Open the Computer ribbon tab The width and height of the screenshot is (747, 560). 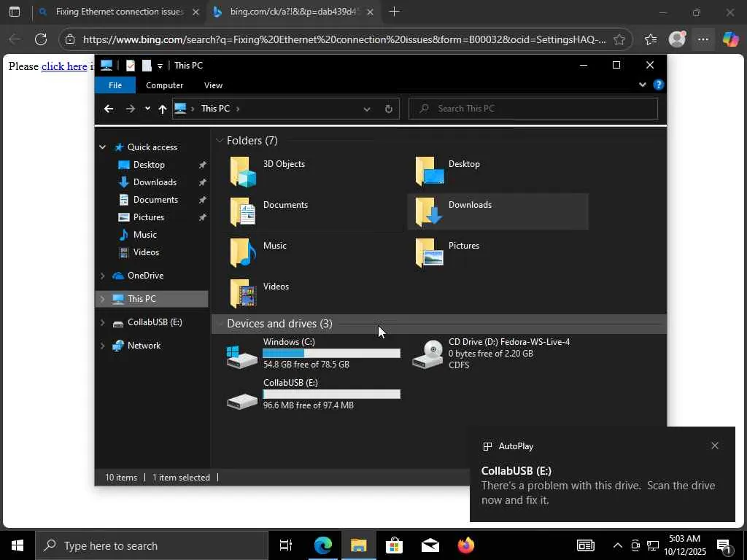coord(164,85)
